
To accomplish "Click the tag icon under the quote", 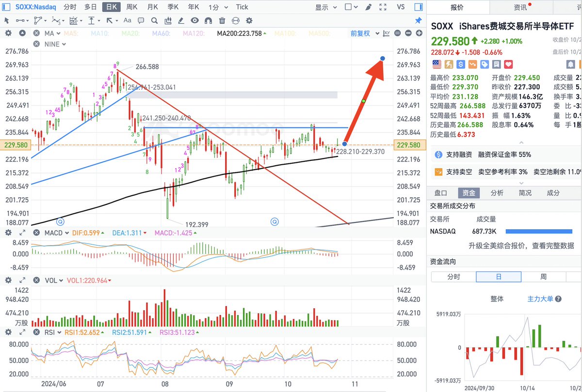I will (x=485, y=64).
